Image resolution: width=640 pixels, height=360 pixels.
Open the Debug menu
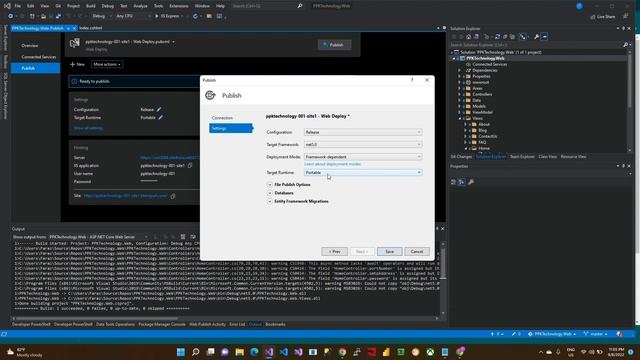(108, 6)
